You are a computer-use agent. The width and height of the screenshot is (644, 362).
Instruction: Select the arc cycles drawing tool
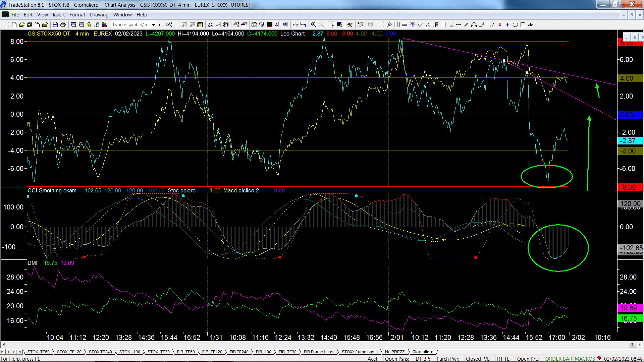pos(474,24)
